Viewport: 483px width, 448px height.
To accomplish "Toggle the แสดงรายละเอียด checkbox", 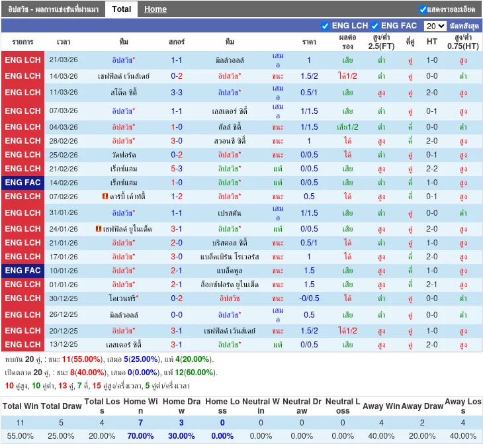I will pyautogui.click(x=423, y=9).
